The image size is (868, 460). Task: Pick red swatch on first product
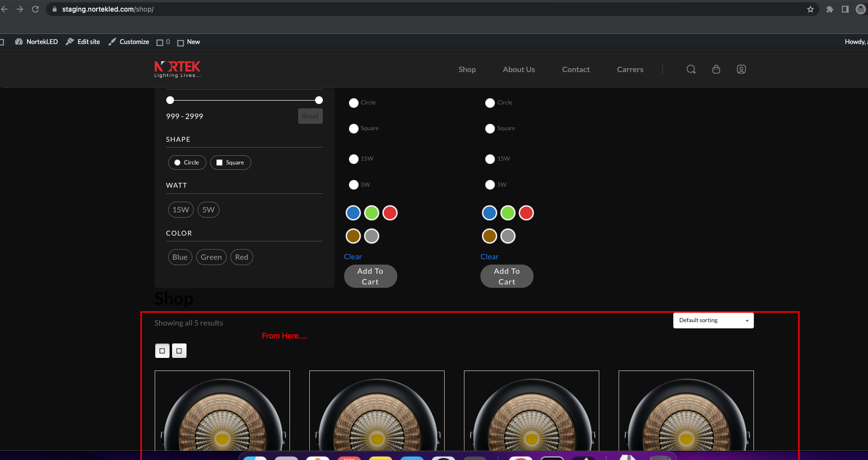(390, 213)
